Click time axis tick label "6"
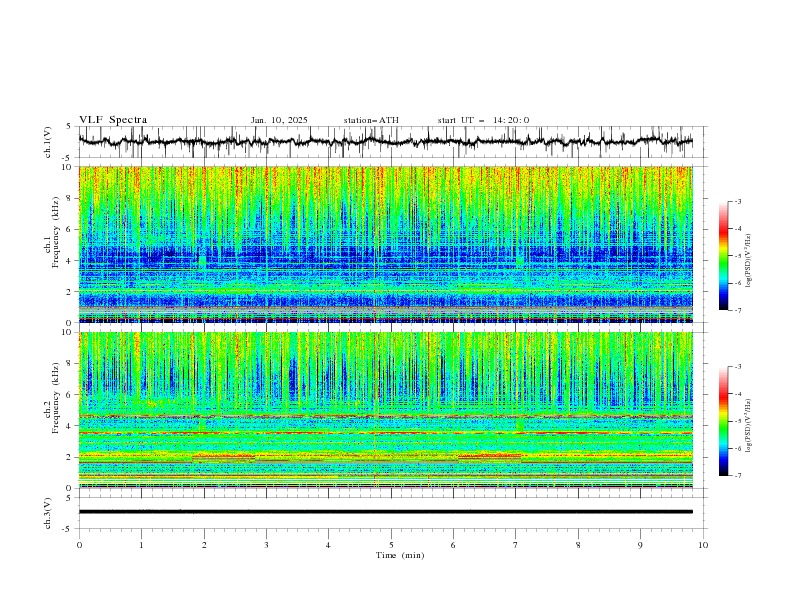Viewport: 792px width, 612px height. pos(453,545)
